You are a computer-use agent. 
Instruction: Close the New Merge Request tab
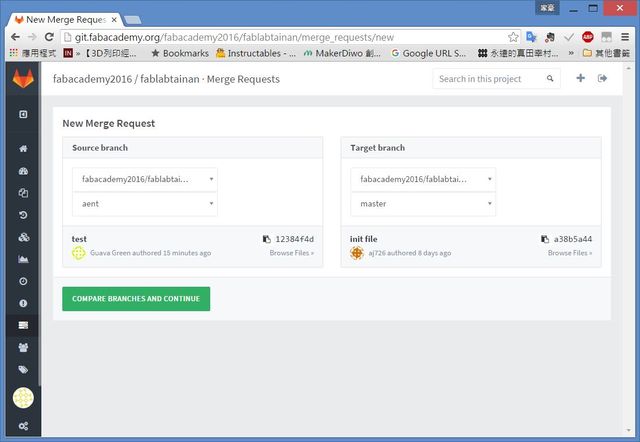pos(114,20)
